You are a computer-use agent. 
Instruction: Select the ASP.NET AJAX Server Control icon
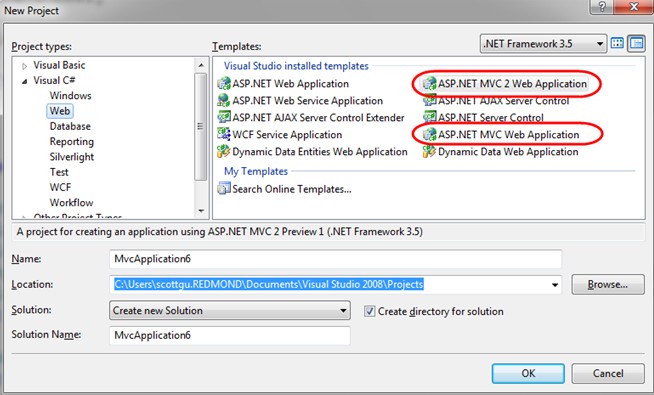pyautogui.click(x=429, y=101)
